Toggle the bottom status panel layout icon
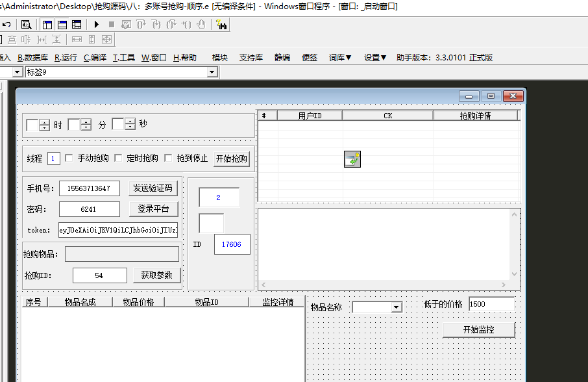This screenshot has width=588, height=382. pos(62,25)
